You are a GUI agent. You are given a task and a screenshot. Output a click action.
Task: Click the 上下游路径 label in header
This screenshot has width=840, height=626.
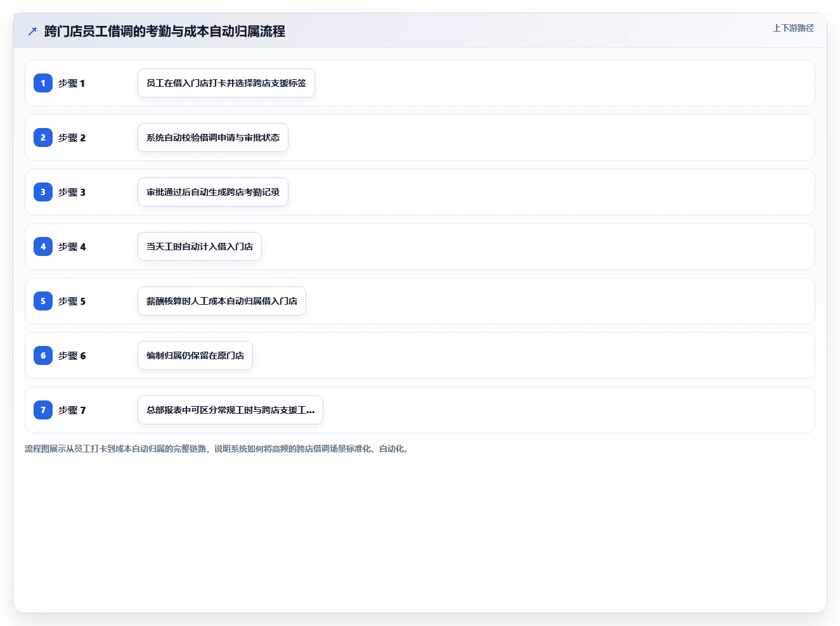click(x=793, y=28)
